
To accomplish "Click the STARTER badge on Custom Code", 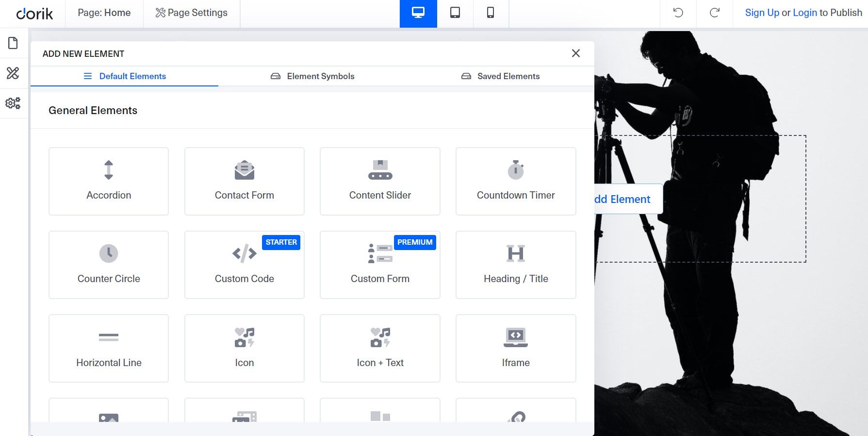I will [x=281, y=242].
